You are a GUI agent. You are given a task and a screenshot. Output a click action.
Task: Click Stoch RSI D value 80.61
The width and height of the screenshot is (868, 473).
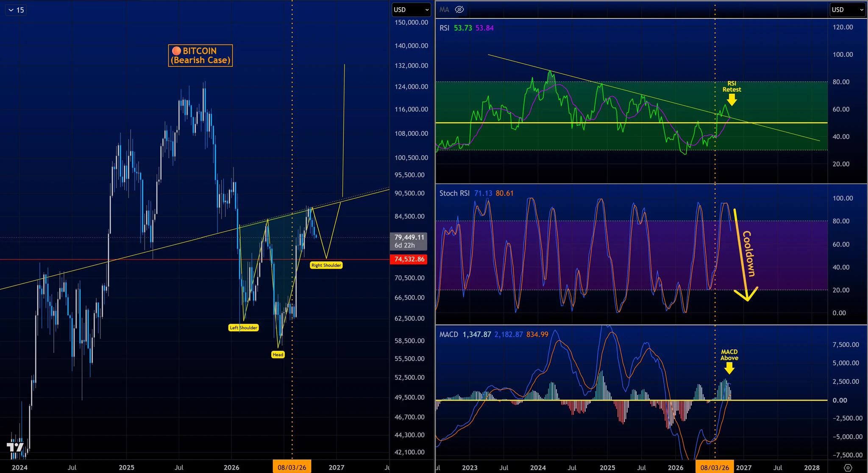[504, 193]
